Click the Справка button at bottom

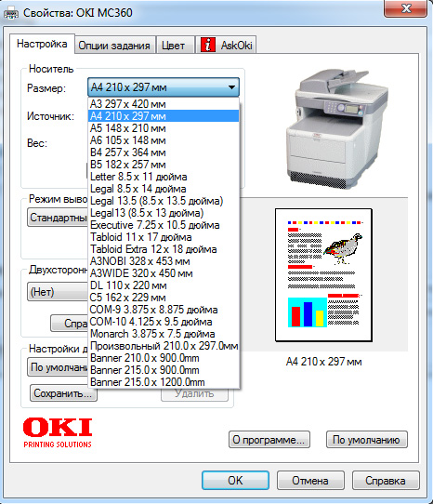(x=386, y=481)
